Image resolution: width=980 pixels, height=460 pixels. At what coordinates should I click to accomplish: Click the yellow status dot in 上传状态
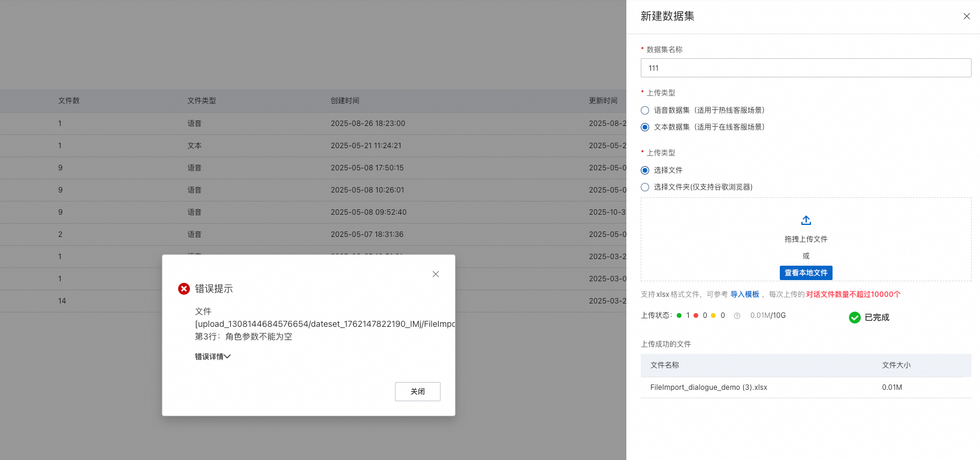713,315
